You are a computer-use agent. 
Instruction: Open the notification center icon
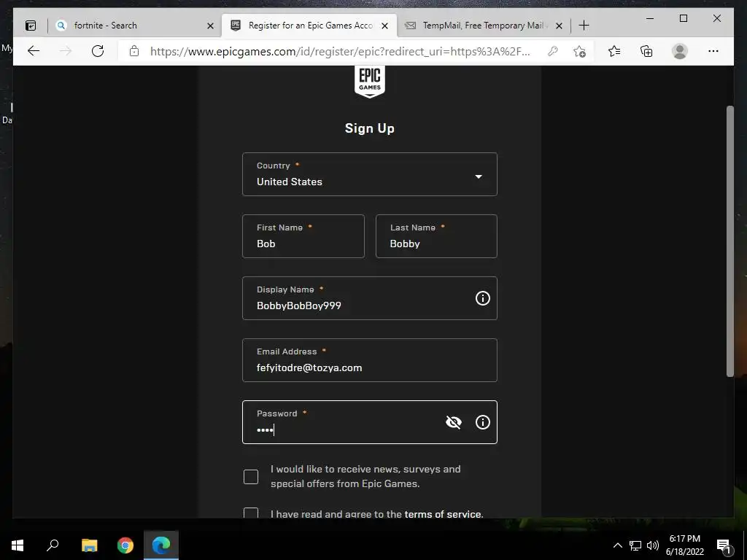point(724,545)
